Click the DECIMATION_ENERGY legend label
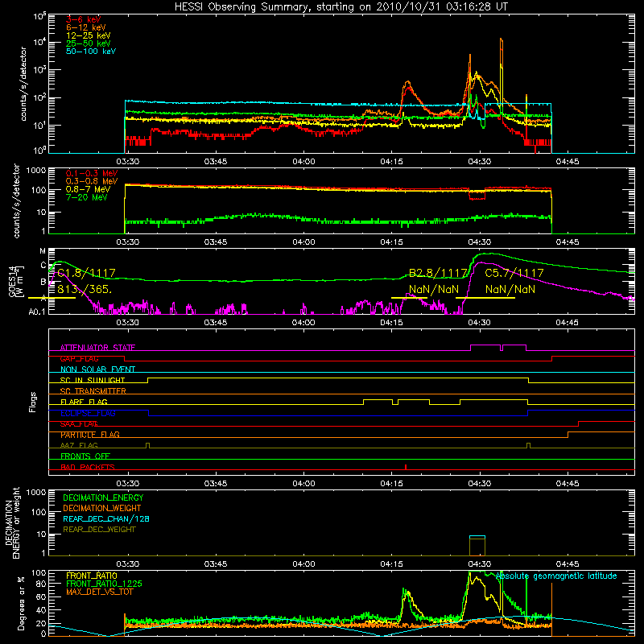This screenshot has width=644, height=644. click(103, 497)
